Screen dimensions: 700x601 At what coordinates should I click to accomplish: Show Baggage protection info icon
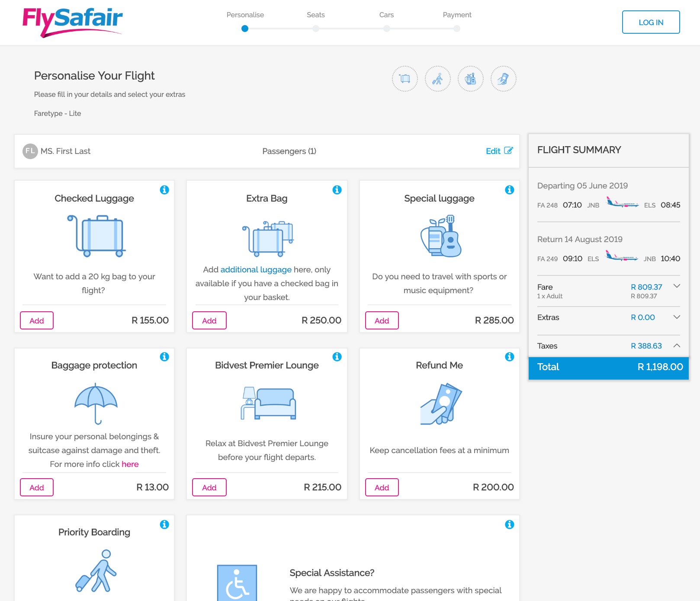[164, 357]
